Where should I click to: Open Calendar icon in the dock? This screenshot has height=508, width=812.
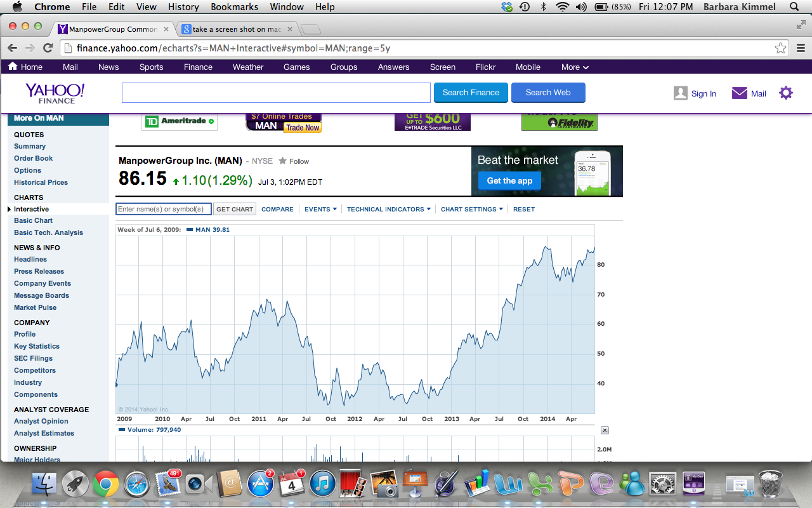click(x=292, y=484)
